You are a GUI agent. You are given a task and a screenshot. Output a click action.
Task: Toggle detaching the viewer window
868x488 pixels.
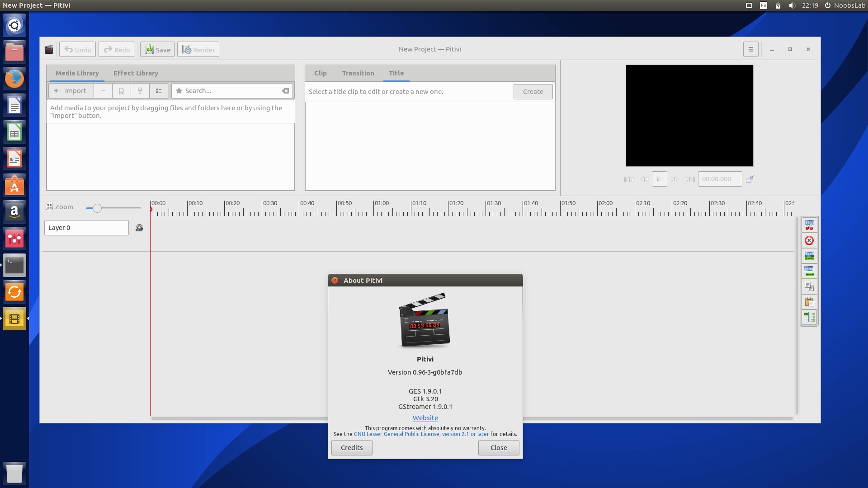(x=750, y=179)
